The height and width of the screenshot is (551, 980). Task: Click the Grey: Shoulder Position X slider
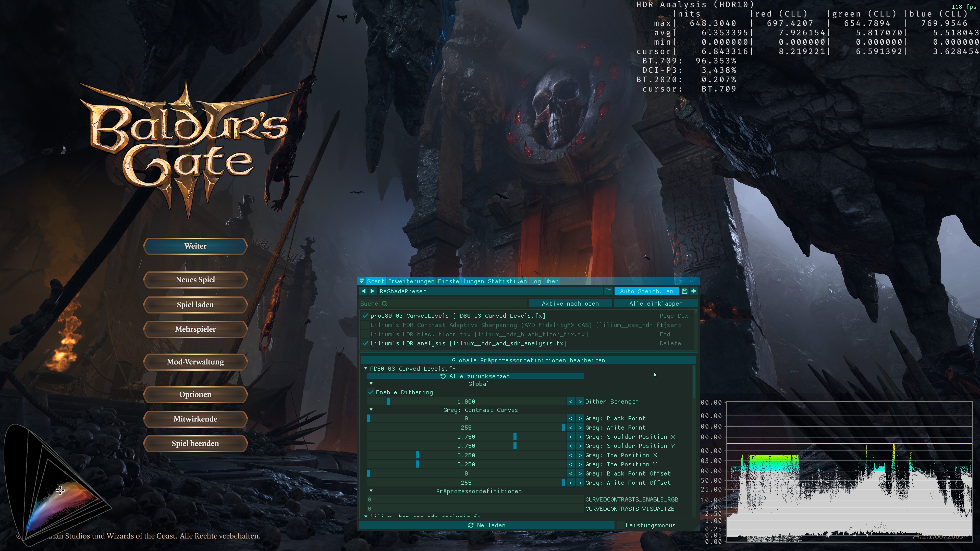(x=466, y=437)
